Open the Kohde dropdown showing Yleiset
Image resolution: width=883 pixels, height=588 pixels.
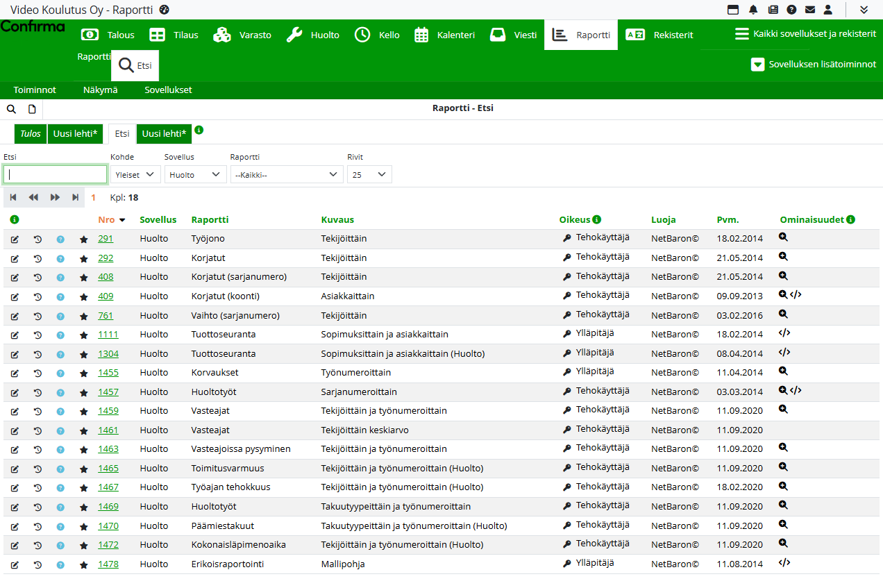click(135, 175)
